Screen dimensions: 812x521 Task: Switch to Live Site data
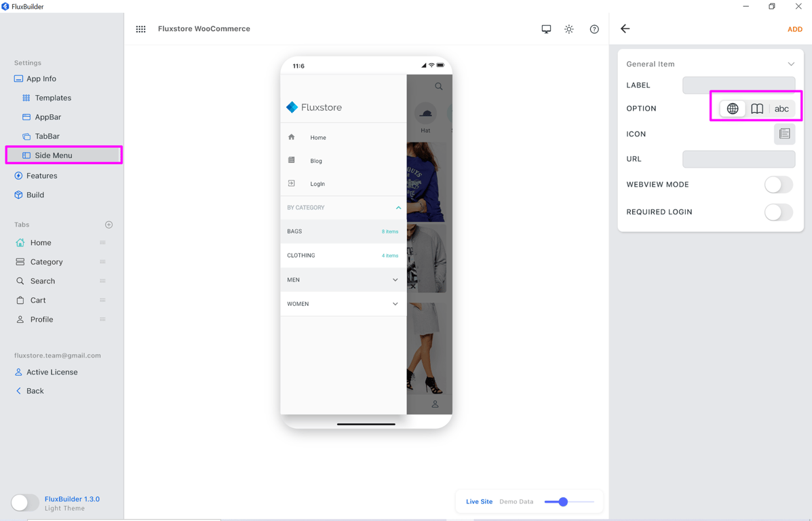(x=479, y=502)
